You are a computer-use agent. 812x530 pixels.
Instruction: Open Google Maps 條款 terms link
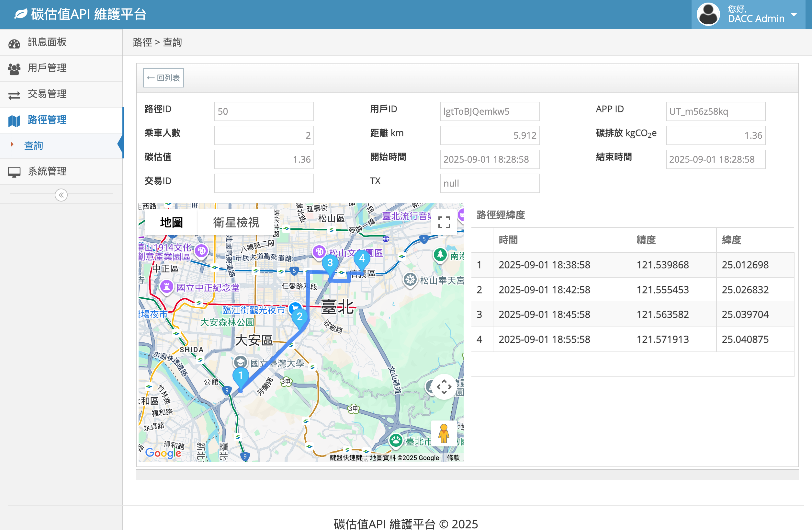[453, 458]
